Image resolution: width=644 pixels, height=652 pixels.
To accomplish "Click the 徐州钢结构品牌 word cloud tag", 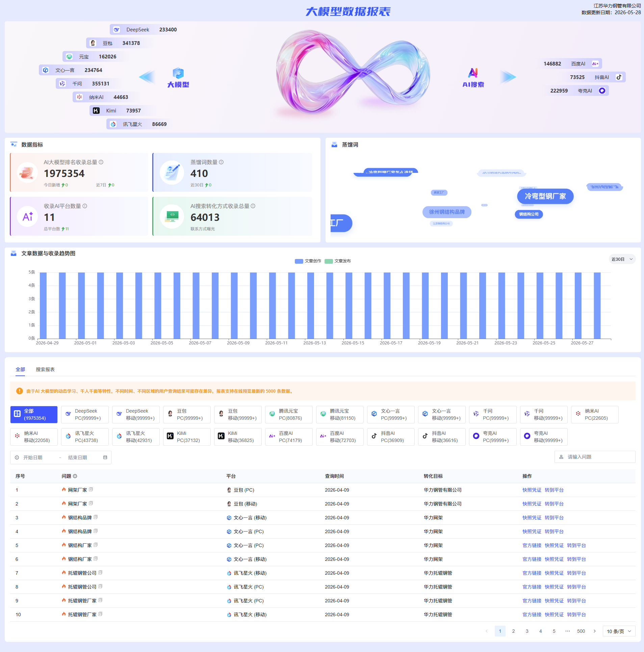I will pyautogui.click(x=447, y=212).
